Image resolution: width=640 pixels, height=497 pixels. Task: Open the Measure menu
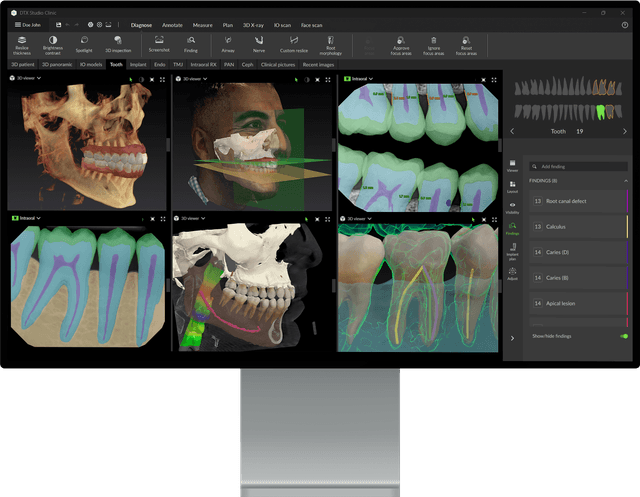tap(202, 25)
